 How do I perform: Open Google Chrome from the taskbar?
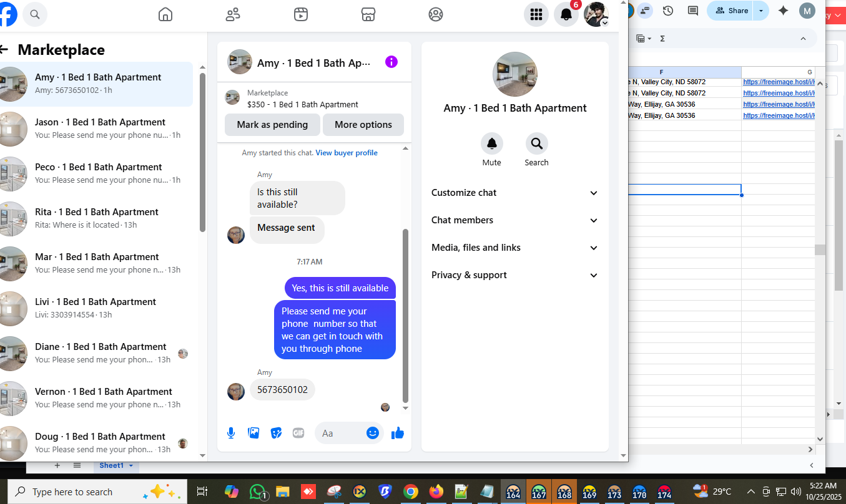pos(410,492)
